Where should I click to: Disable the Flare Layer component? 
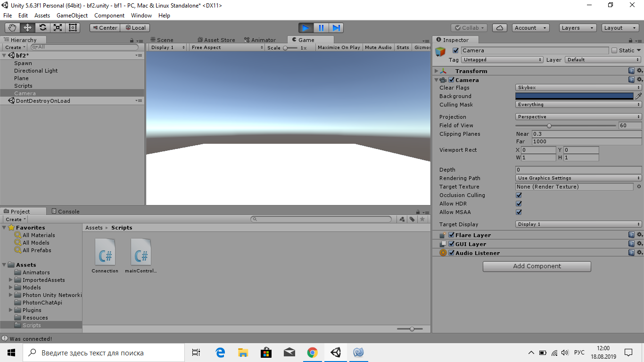coord(451,235)
